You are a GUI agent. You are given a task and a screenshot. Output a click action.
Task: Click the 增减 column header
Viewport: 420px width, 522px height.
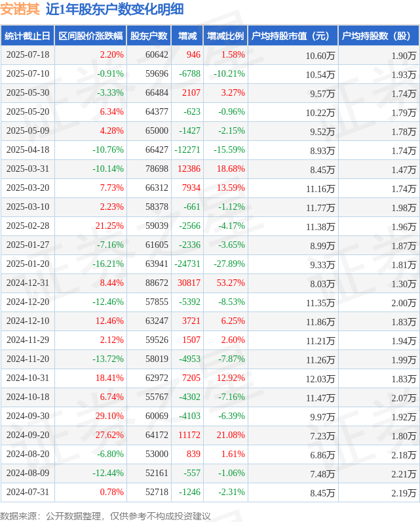[187, 35]
